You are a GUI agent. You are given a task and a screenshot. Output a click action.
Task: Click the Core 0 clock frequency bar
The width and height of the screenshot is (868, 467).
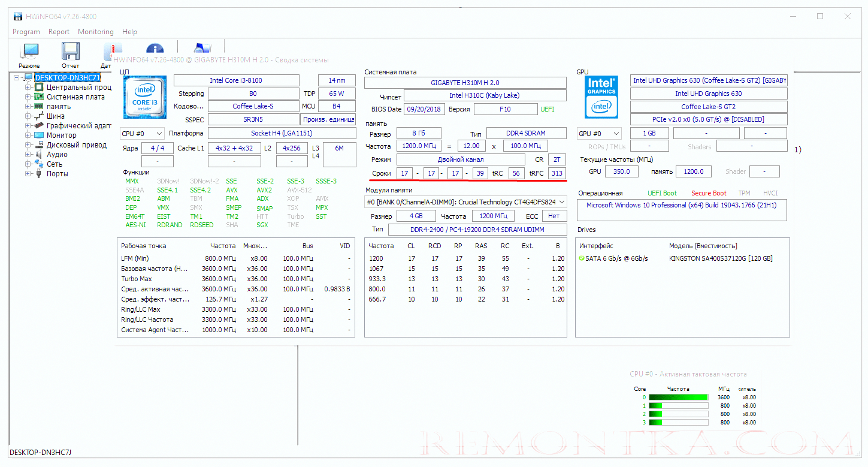[x=678, y=397]
